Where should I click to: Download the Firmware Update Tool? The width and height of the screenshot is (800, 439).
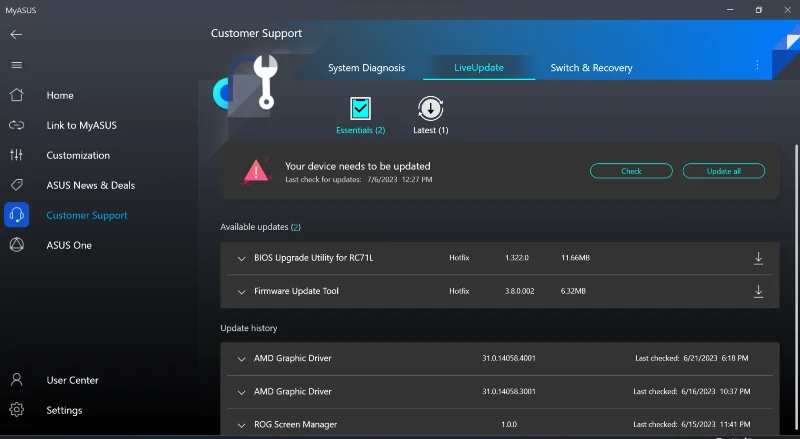[x=758, y=291]
